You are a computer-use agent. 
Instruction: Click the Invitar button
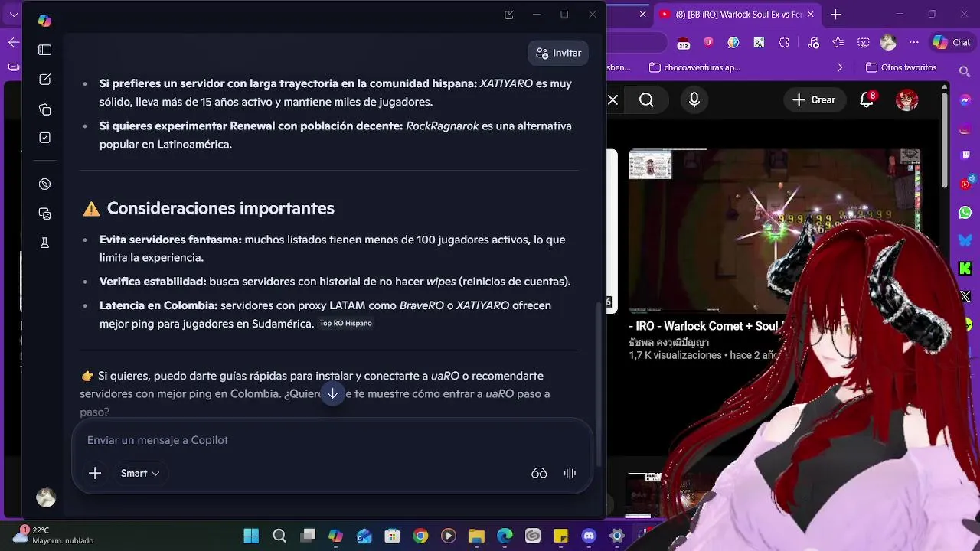(x=558, y=53)
